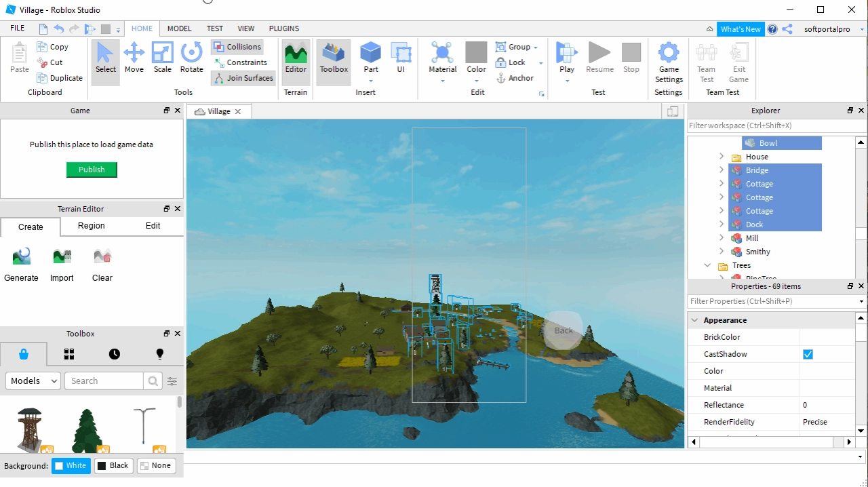
Task: Open Toolbox Recent clock tab
Action: [114, 354]
